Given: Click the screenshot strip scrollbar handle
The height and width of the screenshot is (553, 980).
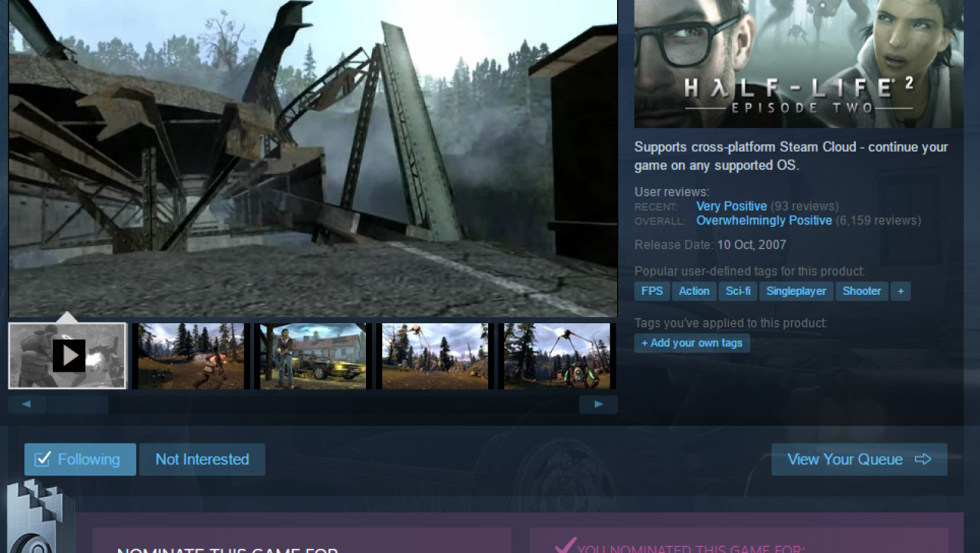Looking at the screenshot, I should coord(78,404).
